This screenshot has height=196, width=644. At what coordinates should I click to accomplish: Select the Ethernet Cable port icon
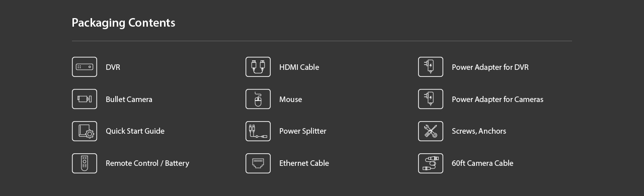tap(258, 163)
